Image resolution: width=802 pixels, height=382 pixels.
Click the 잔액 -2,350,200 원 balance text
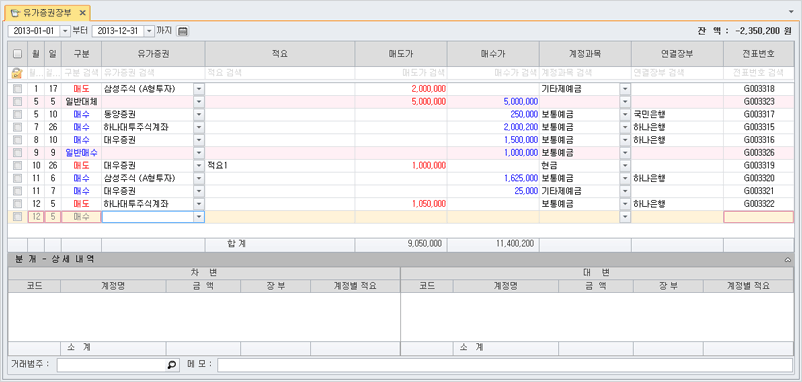(744, 31)
